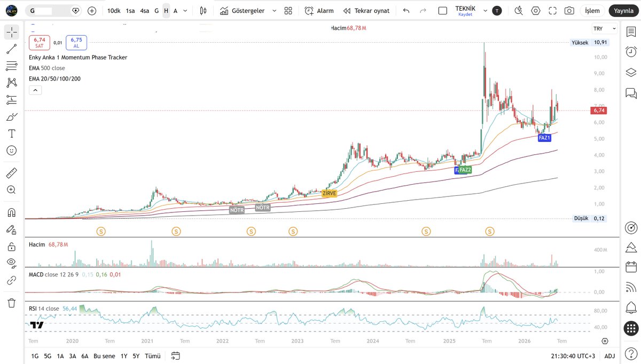Redo the last chart action

[x=423, y=11]
